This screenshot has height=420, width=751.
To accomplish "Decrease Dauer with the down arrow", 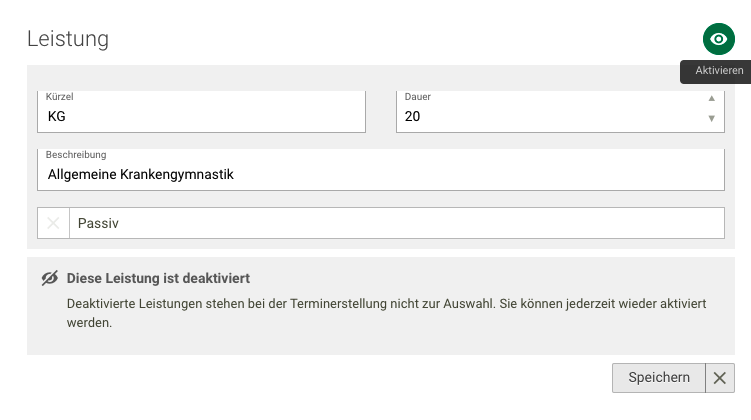I will [x=711, y=118].
